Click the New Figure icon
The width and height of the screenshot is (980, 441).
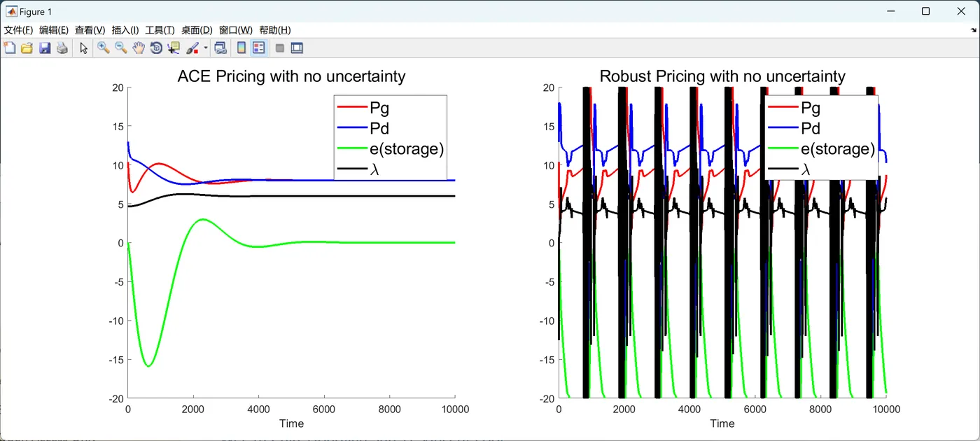pyautogui.click(x=10, y=48)
